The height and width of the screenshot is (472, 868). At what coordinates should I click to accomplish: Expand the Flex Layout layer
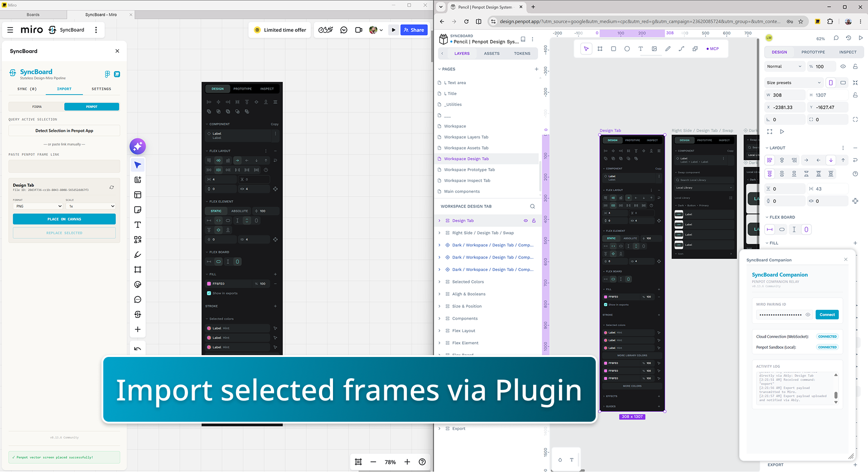439,331
